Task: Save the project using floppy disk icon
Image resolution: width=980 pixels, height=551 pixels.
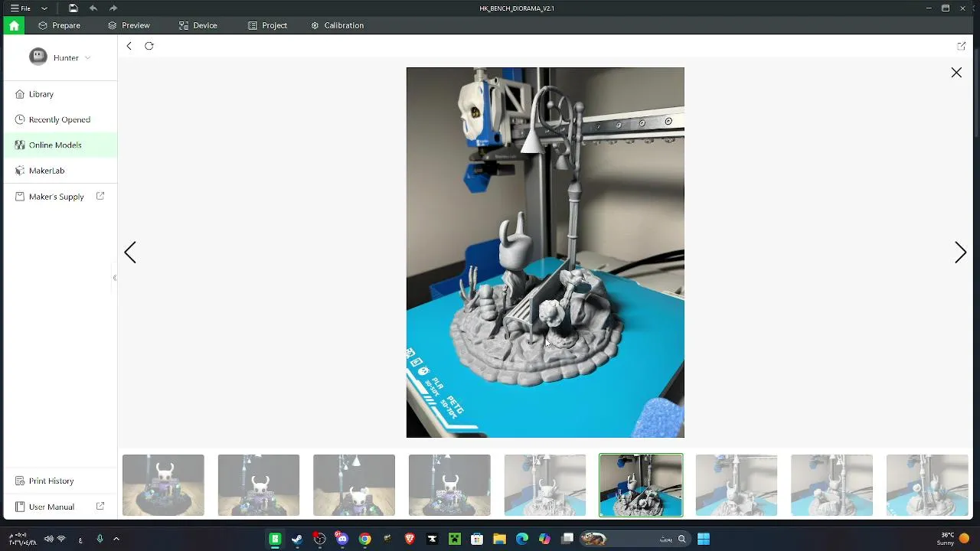Action: tap(73, 8)
